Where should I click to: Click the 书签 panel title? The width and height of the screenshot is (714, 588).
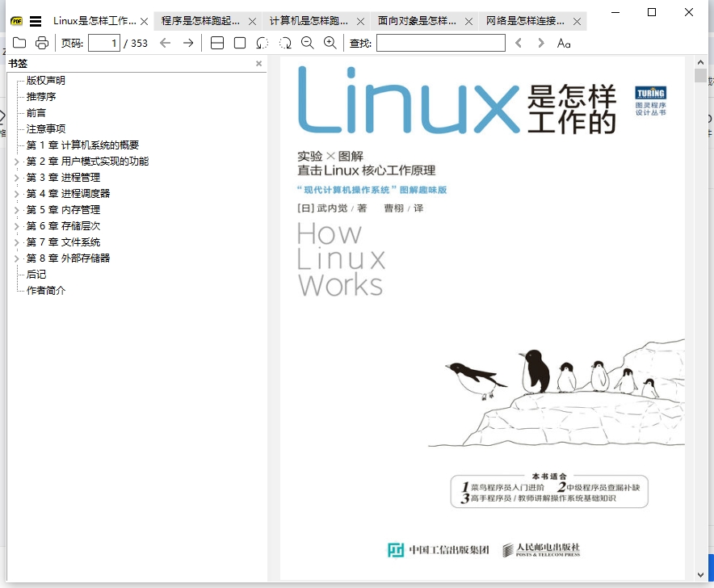18,63
